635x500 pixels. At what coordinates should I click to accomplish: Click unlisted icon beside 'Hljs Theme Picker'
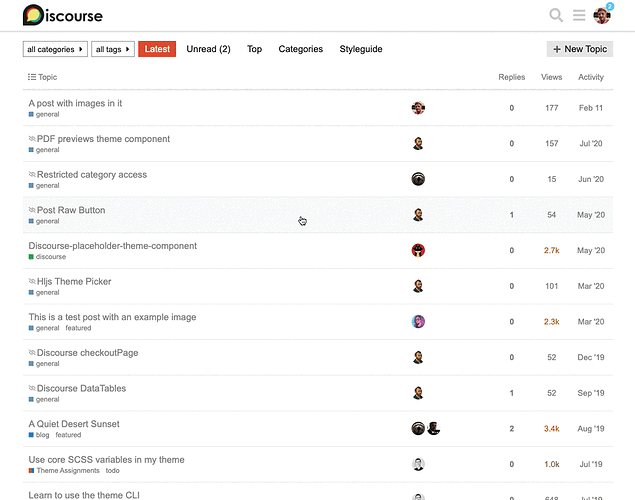coord(32,281)
